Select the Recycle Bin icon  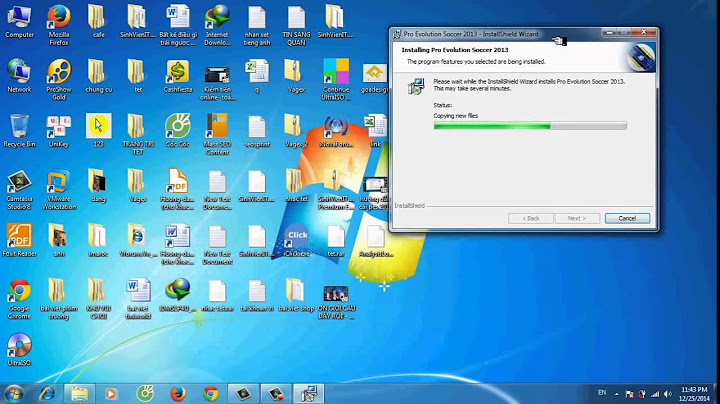pyautogui.click(x=19, y=131)
